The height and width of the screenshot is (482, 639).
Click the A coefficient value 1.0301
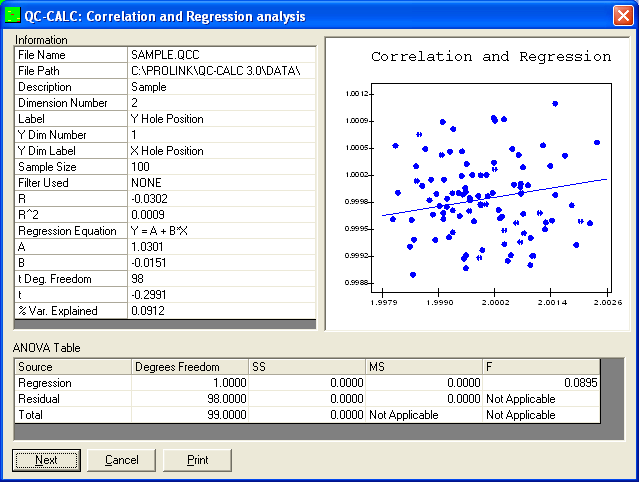coord(221,247)
